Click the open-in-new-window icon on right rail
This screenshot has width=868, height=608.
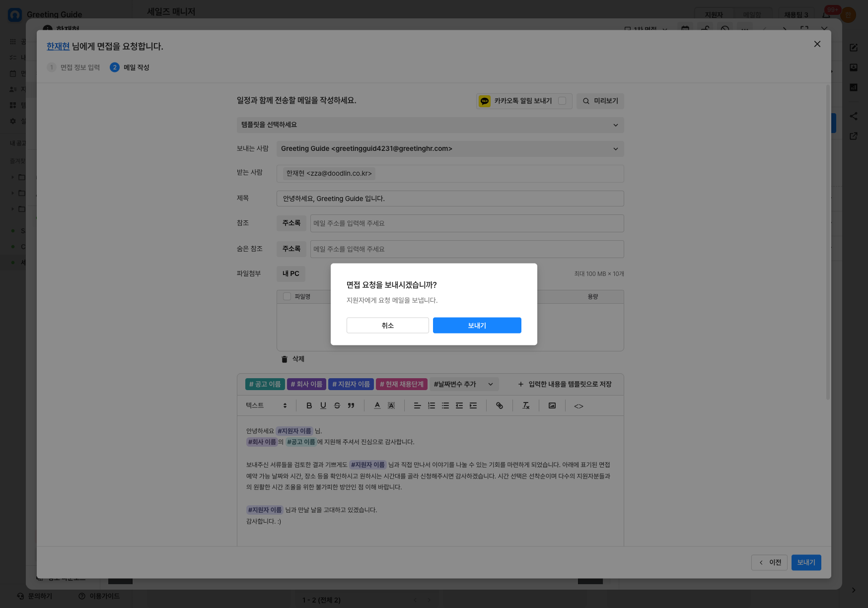[854, 136]
